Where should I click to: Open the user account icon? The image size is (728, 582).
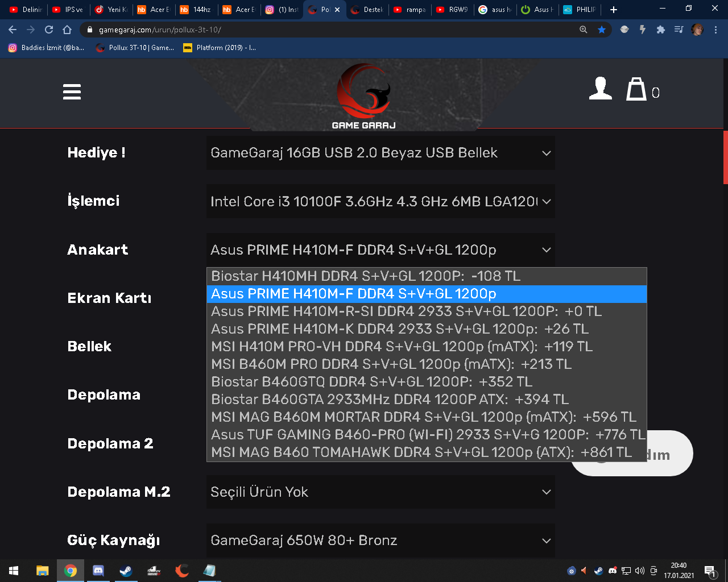pos(601,89)
